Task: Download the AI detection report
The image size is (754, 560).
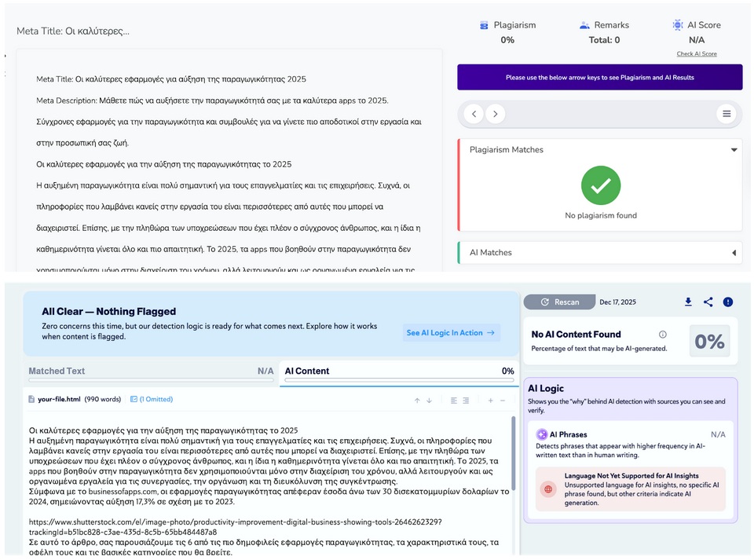Action: pos(689,302)
